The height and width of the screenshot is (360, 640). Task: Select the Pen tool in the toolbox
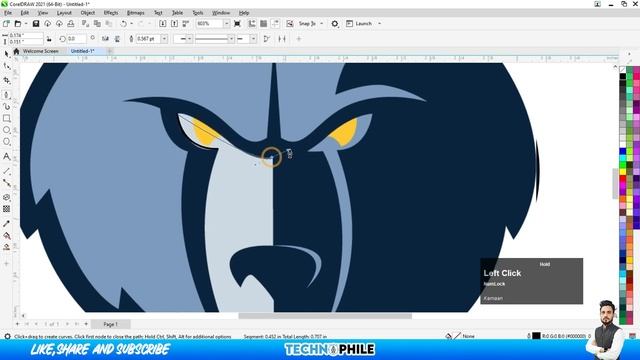(7, 95)
